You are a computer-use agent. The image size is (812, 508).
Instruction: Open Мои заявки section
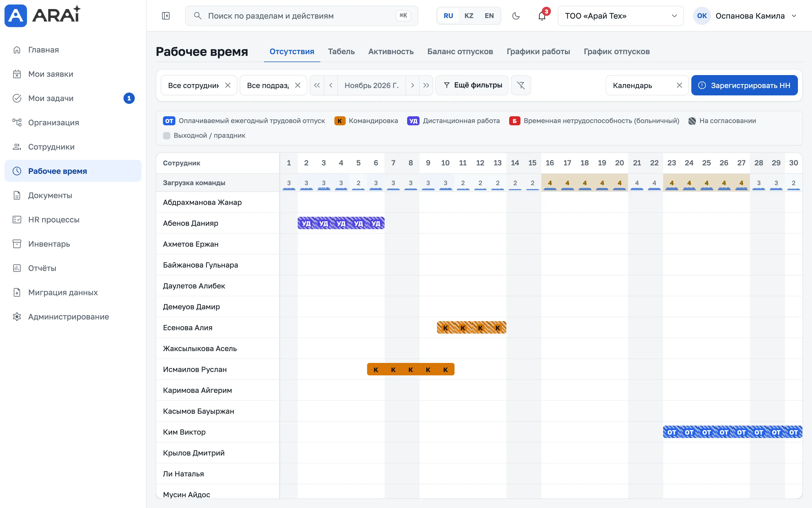[x=73, y=74]
